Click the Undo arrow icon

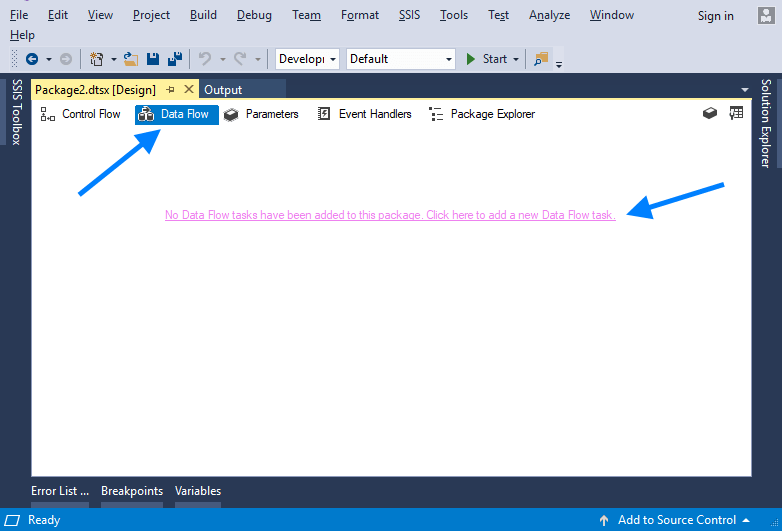(x=205, y=59)
